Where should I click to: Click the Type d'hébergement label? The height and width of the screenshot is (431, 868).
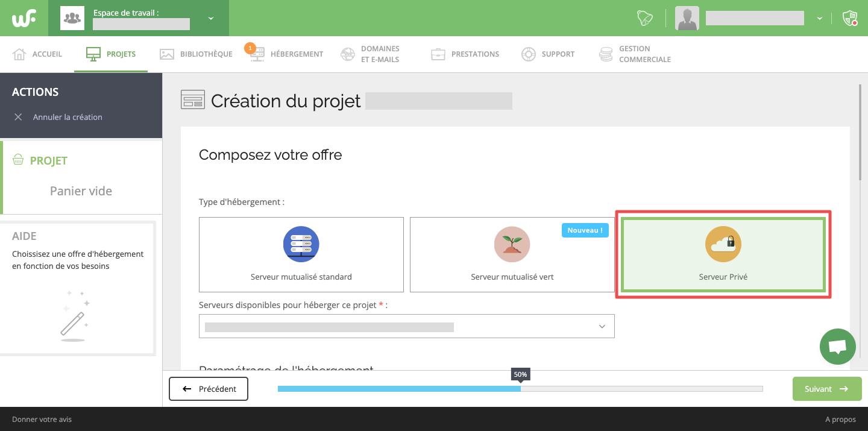242,202
